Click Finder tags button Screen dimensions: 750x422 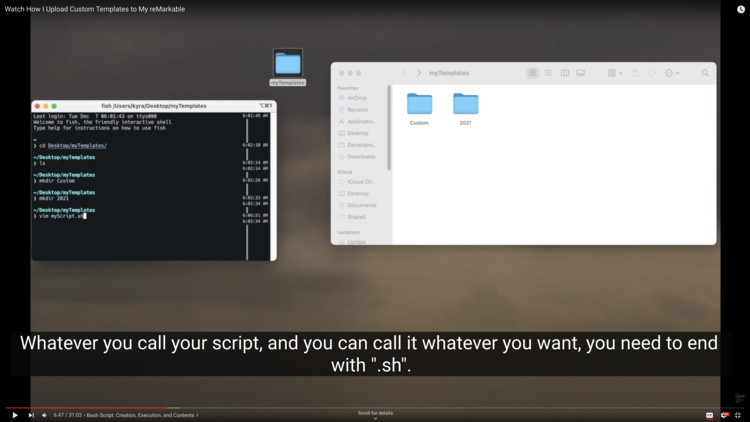651,73
